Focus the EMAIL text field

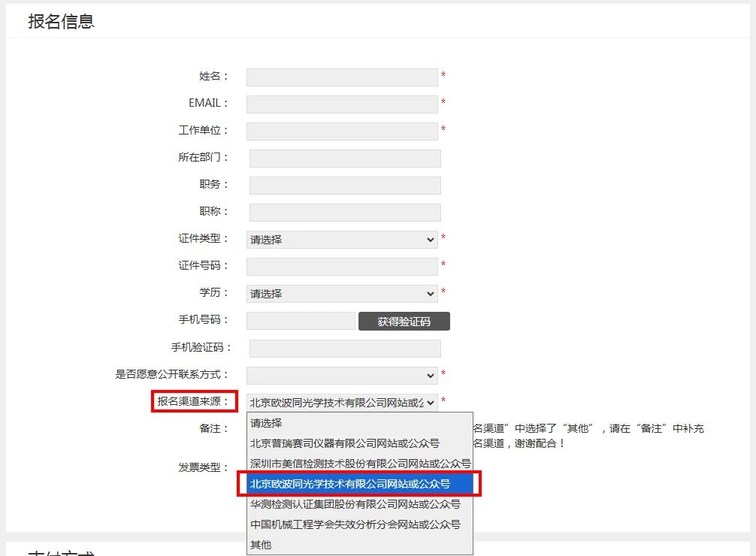coord(342,104)
